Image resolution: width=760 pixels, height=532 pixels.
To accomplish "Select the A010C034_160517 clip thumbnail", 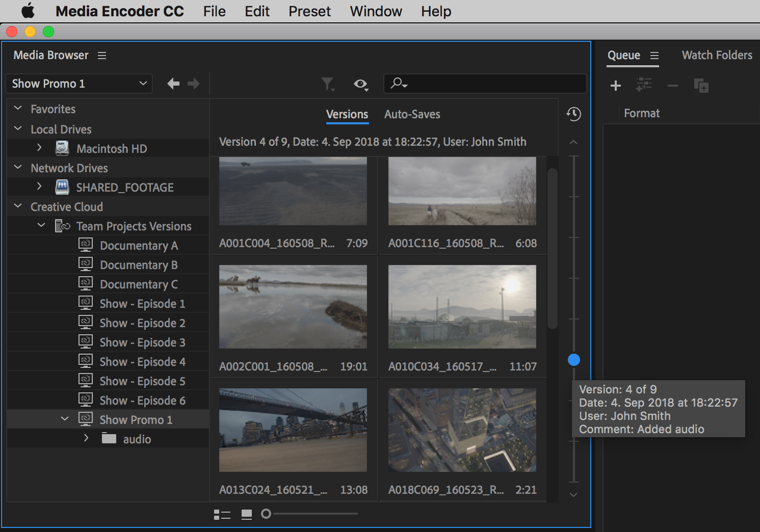I will [462, 307].
